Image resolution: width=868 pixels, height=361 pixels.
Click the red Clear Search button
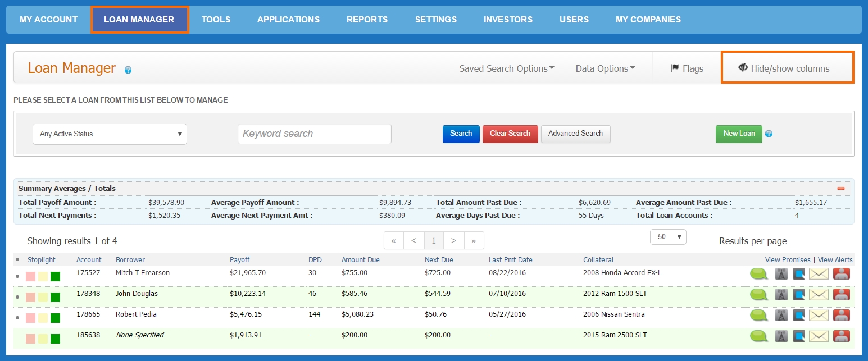510,134
